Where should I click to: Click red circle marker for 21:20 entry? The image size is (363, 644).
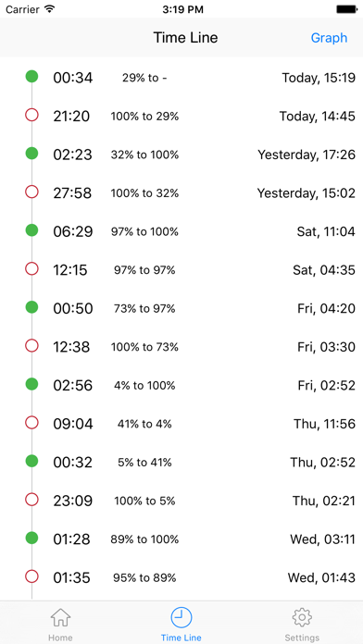(x=31, y=115)
